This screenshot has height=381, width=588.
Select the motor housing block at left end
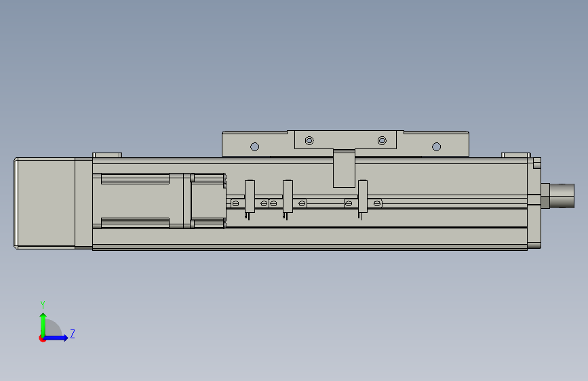click(44, 203)
